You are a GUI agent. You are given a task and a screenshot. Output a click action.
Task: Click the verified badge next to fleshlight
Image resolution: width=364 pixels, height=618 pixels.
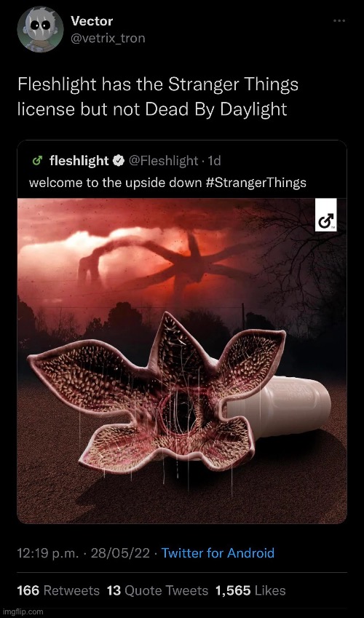tap(118, 160)
